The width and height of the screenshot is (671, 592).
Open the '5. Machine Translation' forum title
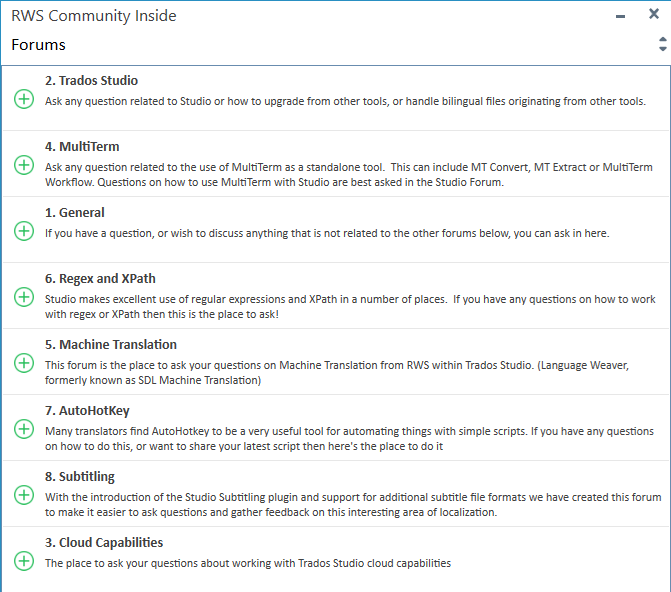pos(111,344)
